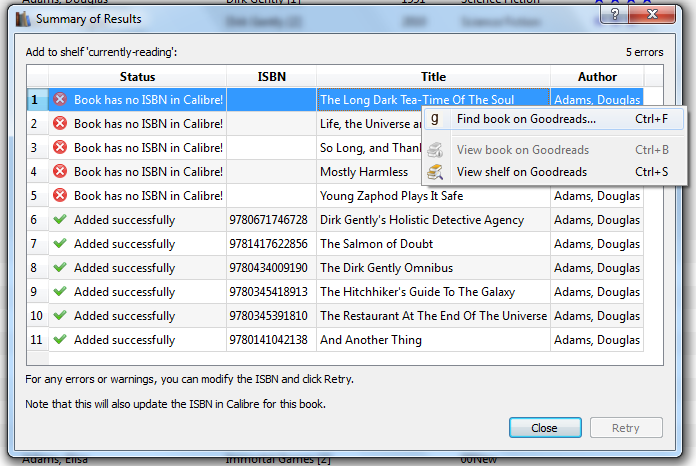This screenshot has height=466, width=696.
Task: Click the calibre books icon in title bar
Action: (x=23, y=19)
